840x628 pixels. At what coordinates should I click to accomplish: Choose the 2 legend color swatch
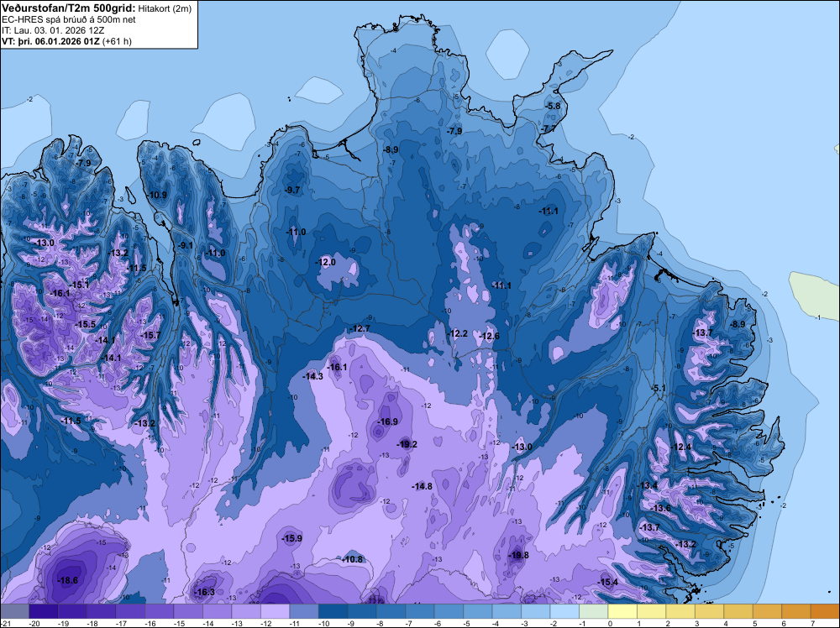coord(680,611)
